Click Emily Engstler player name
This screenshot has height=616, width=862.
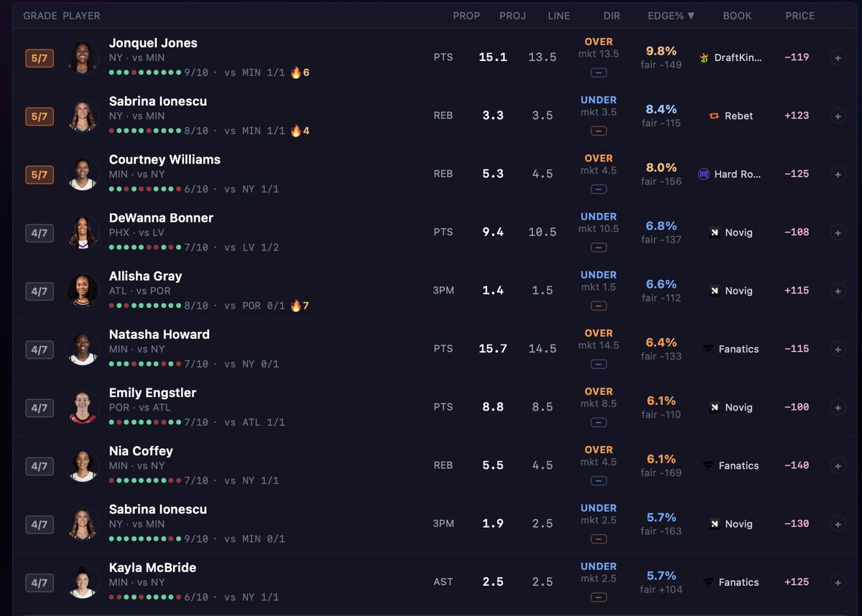(152, 393)
